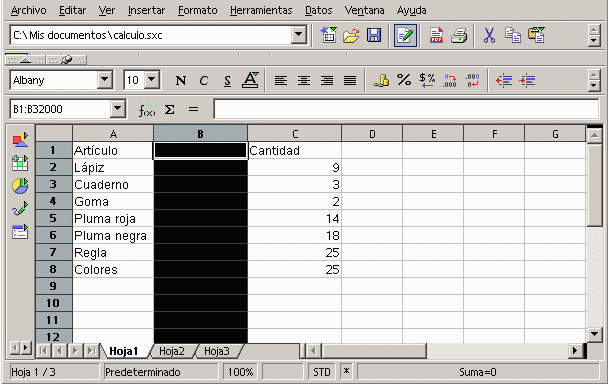Click the Print file directly icon
This screenshot has width=608, height=384.
coord(459,36)
